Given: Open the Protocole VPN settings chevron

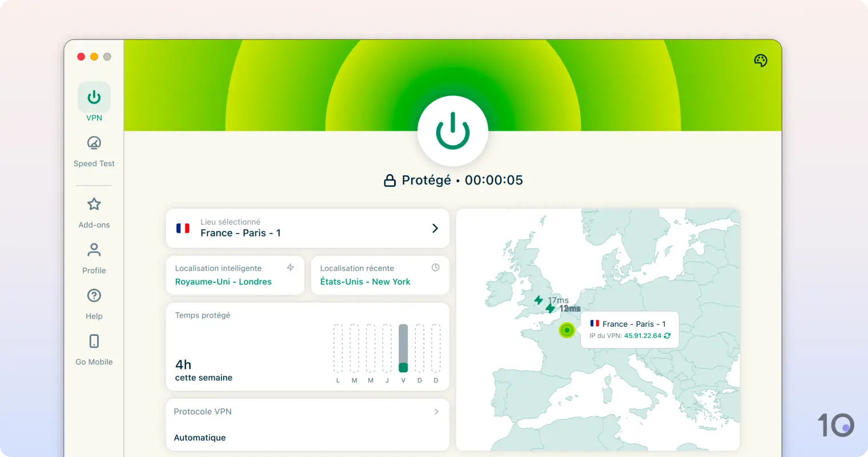Looking at the screenshot, I should click(x=436, y=411).
